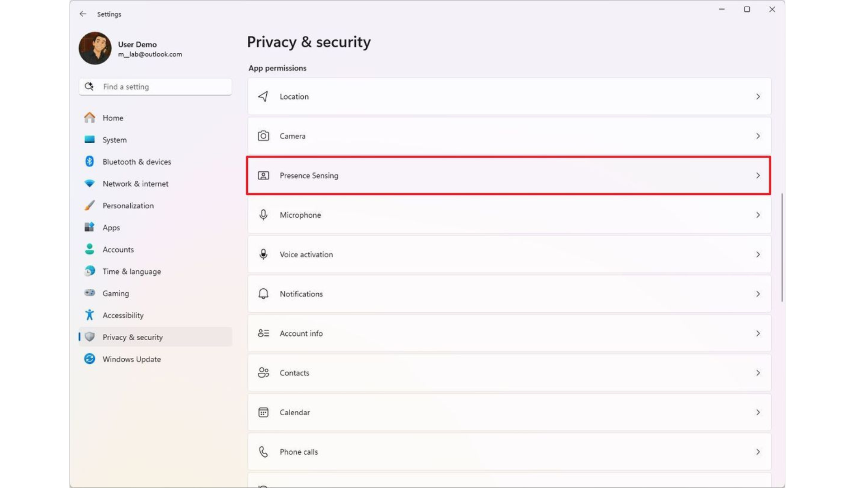Open the Location permission icon
The width and height of the screenshot is (868, 488).
point(263,96)
